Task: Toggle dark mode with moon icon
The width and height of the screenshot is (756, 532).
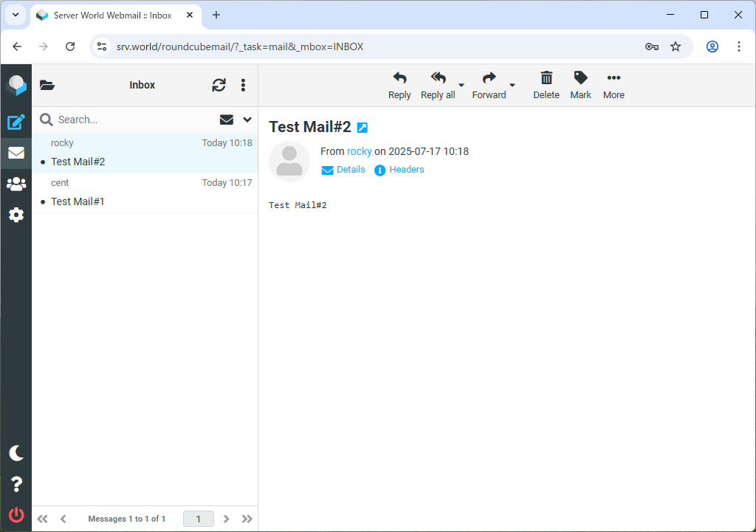Action: 16,453
